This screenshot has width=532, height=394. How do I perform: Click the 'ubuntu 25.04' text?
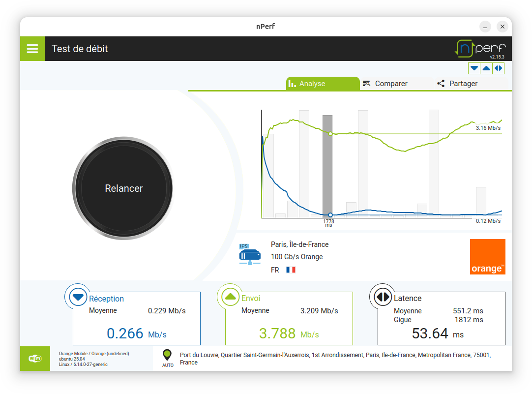click(72, 359)
